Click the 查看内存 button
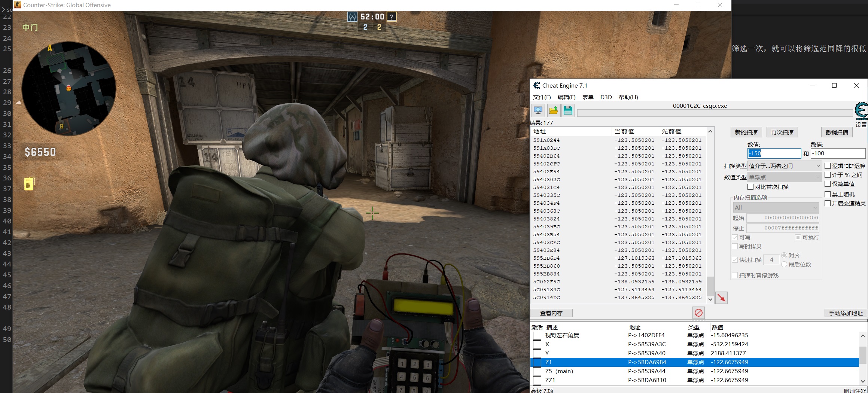The width and height of the screenshot is (868, 393). (551, 313)
